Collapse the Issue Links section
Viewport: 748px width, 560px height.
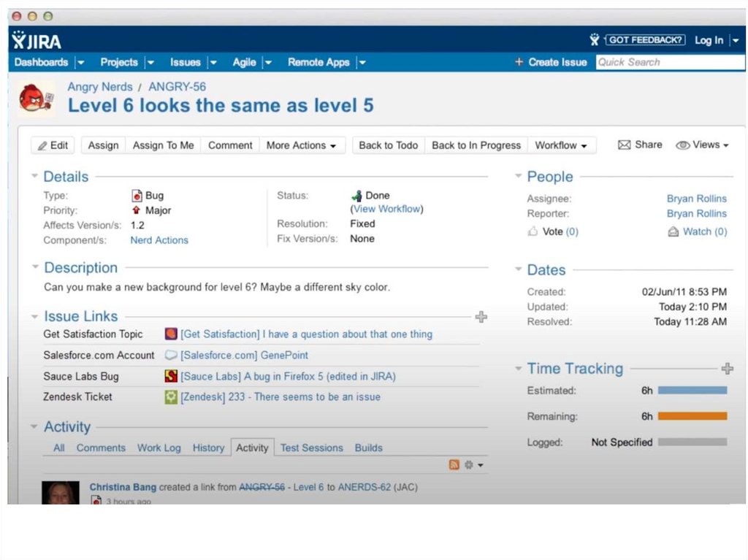[x=34, y=316]
